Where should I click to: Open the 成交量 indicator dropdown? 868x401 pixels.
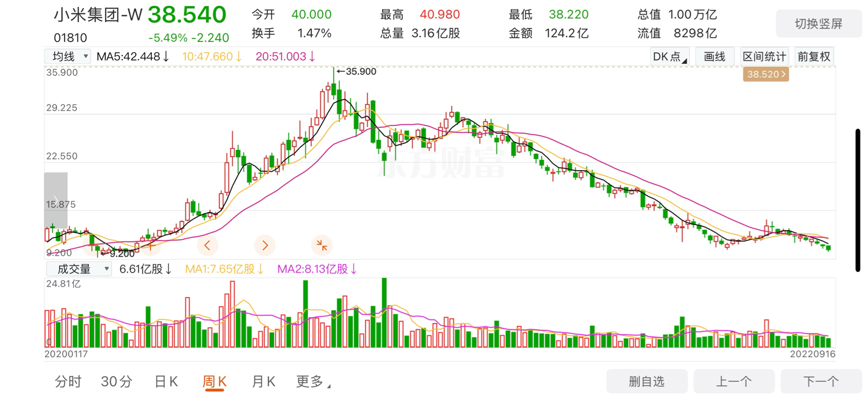pos(79,269)
